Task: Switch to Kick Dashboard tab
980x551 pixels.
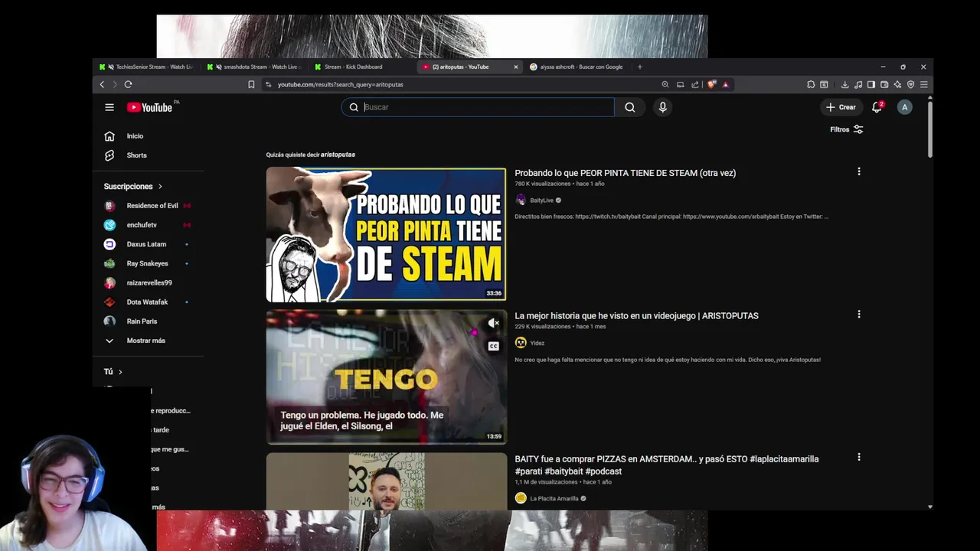Action: point(363,67)
